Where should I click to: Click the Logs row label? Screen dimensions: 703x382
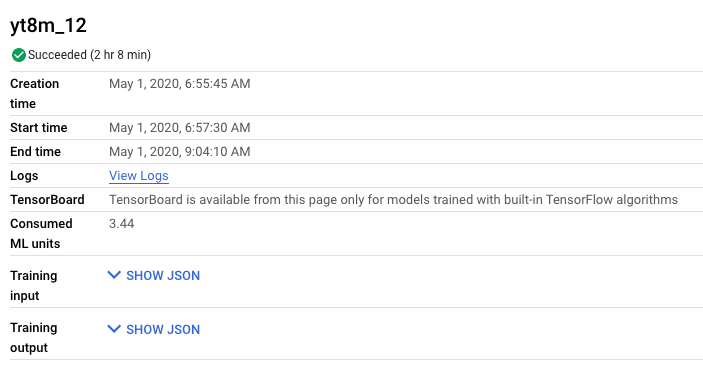(24, 176)
